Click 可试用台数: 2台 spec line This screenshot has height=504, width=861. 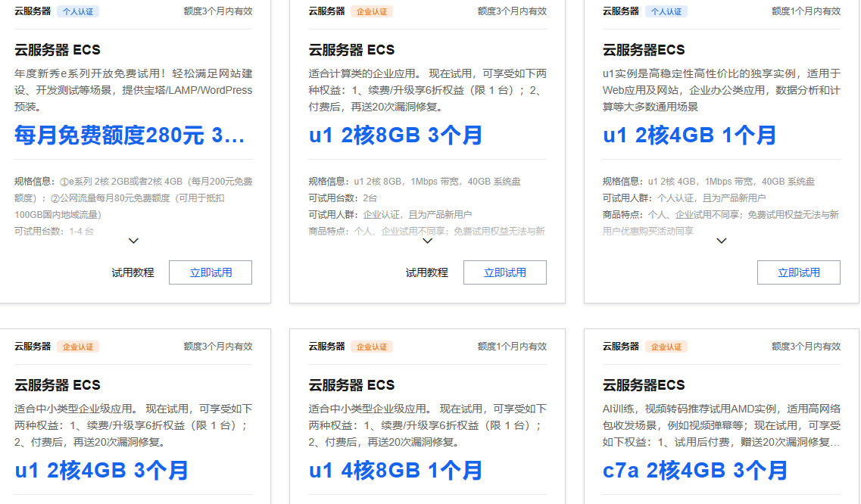[342, 198]
